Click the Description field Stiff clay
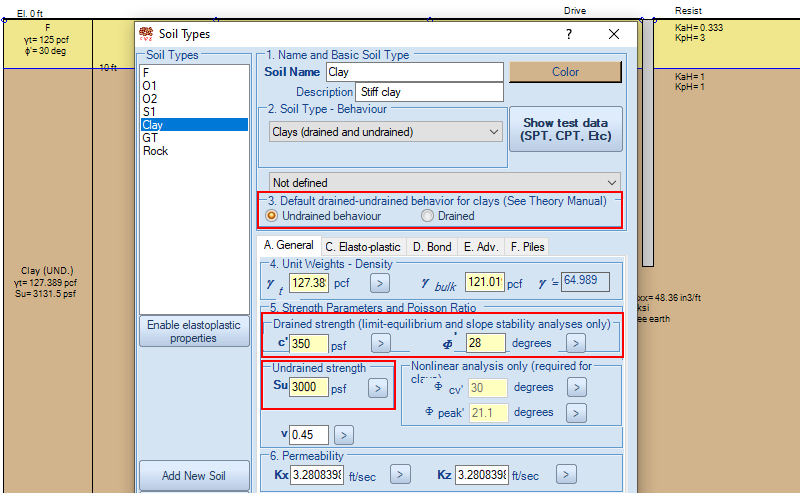The image size is (800, 493). [x=429, y=92]
